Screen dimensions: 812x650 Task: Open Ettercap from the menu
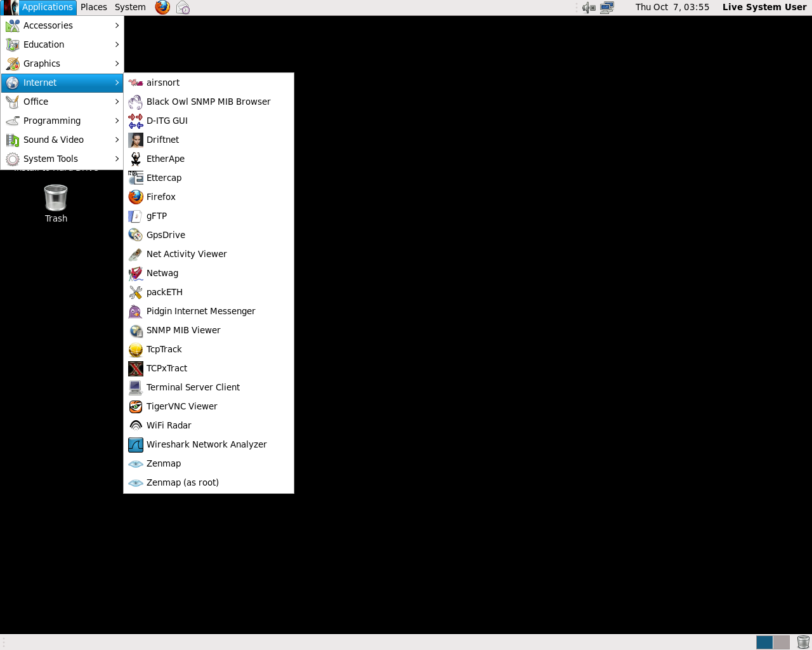pyautogui.click(x=209, y=178)
